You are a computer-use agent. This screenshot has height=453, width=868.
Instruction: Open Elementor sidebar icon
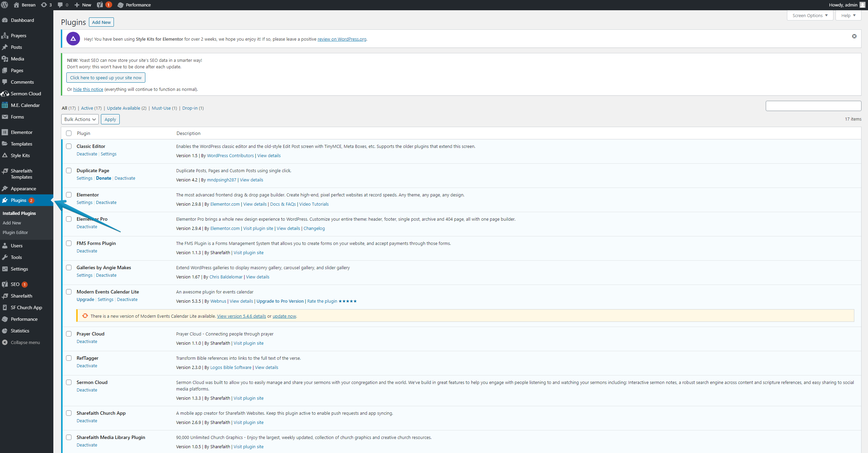click(x=5, y=132)
